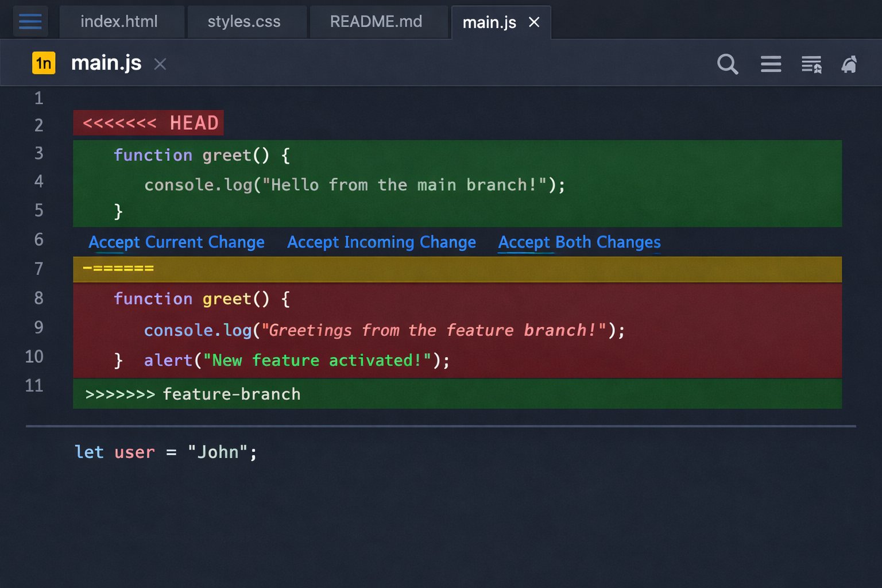
Task: Click the <<<<<<< HEAD conflict marker
Action: click(149, 123)
